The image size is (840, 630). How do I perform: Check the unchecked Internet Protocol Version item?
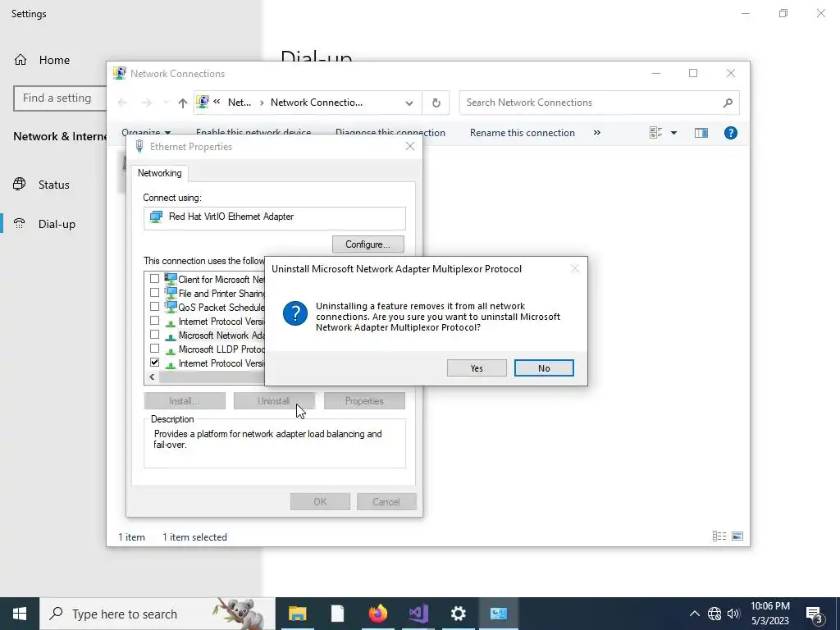tap(155, 321)
